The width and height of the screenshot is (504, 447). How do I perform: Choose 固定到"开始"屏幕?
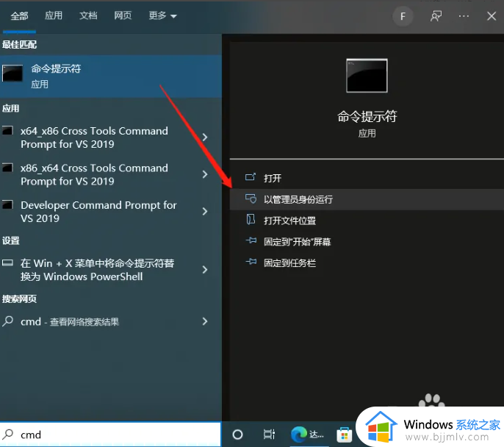click(367, 242)
